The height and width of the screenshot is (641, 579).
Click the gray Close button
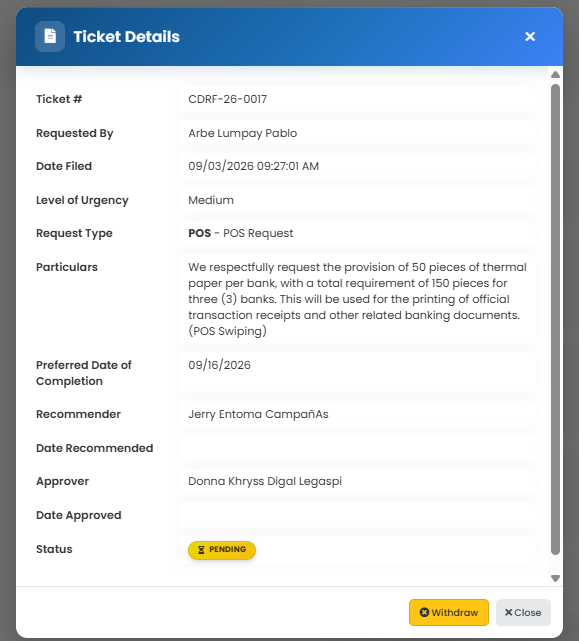point(523,612)
